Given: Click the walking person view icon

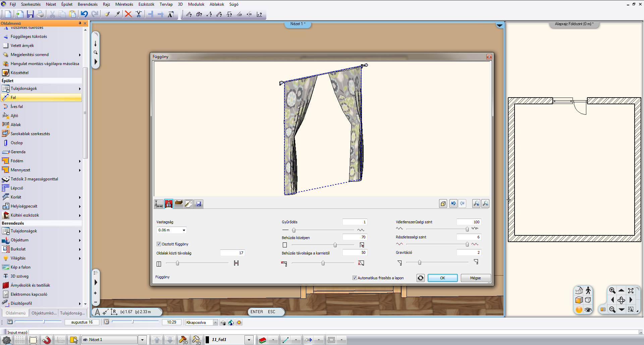Looking at the screenshot, I should (x=588, y=291).
